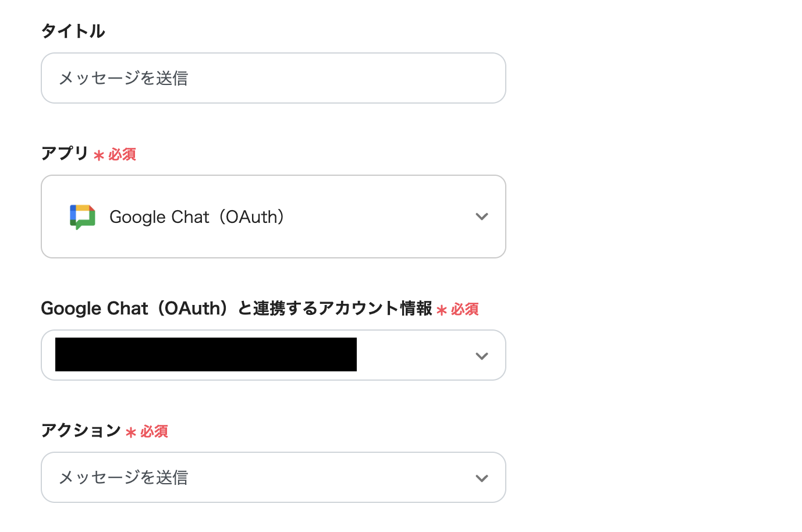
Task: Click the 必須 tag next to アクション
Action: pos(154,432)
